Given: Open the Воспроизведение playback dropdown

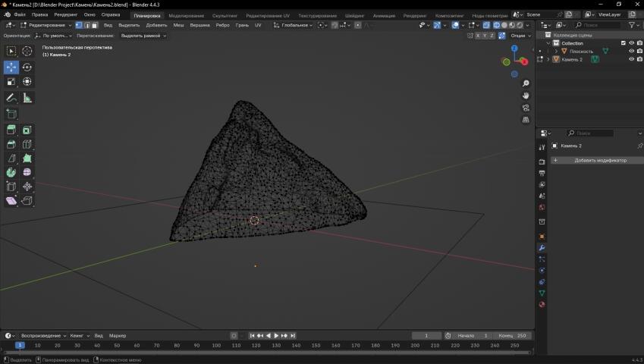Looking at the screenshot, I should [x=43, y=336].
